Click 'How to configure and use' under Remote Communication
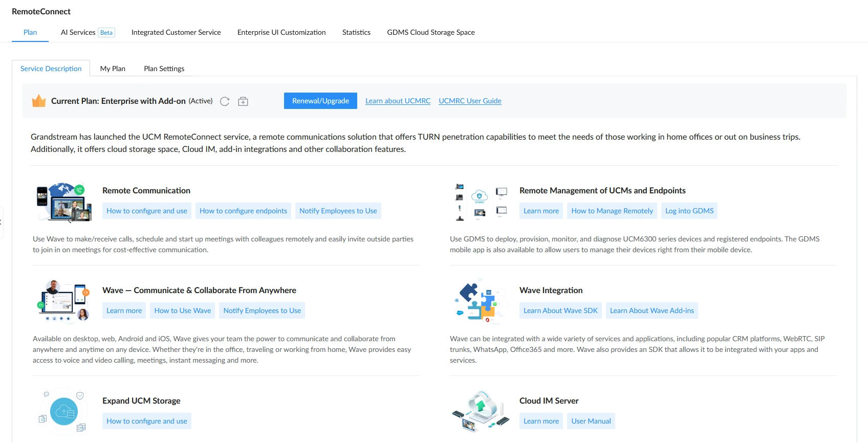The width and height of the screenshot is (868, 443). coord(147,211)
